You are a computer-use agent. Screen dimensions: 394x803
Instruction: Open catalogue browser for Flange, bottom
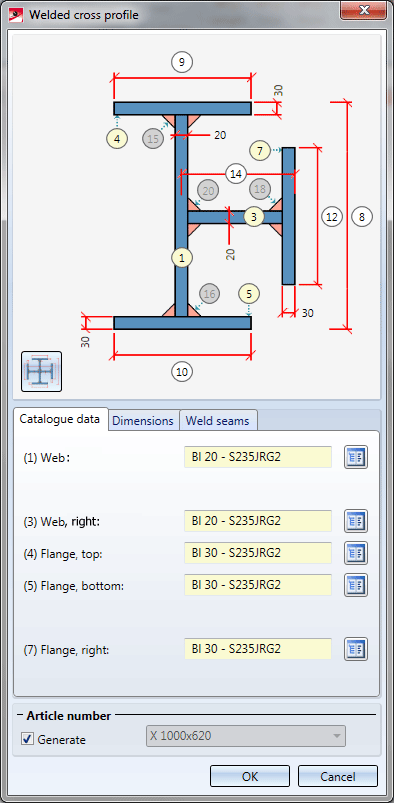[x=356, y=585]
